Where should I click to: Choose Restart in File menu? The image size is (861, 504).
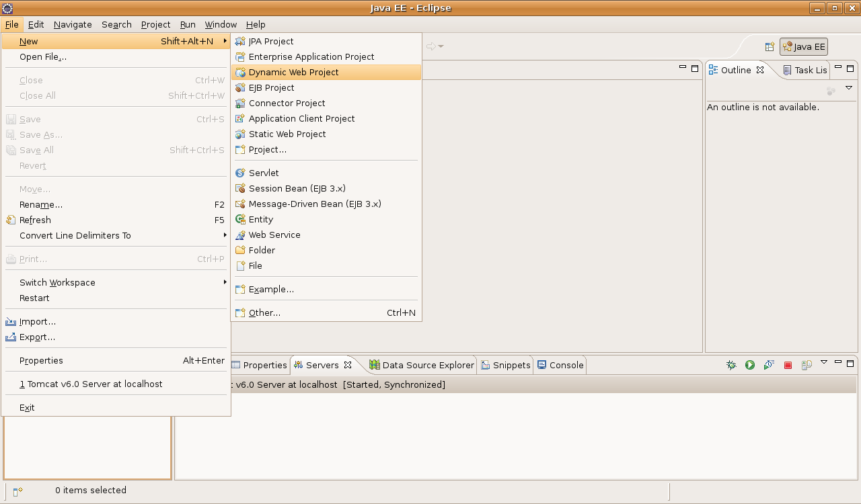tap(116, 298)
